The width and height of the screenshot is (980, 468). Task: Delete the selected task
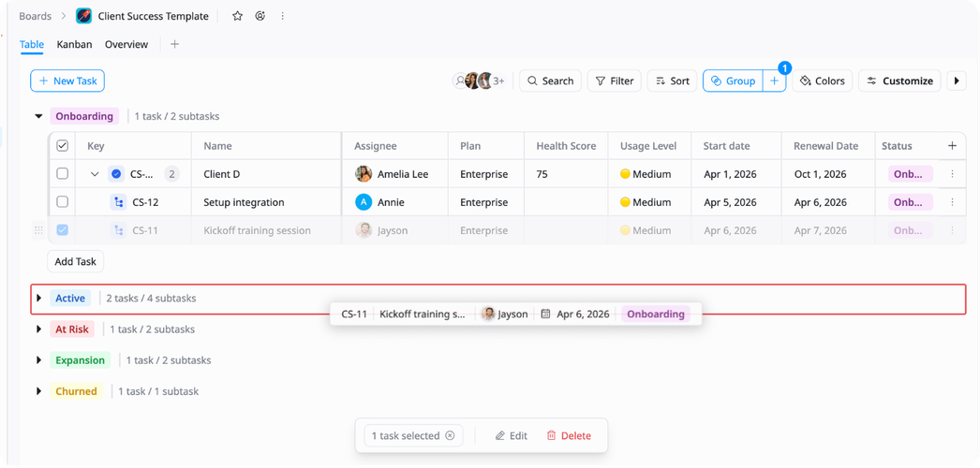click(569, 435)
